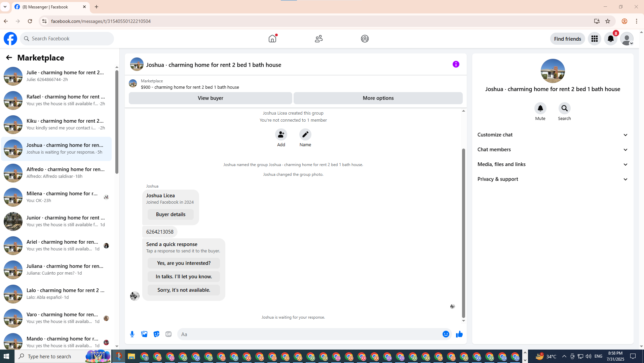
Task: Open conversation information purple icon
Action: coord(456,64)
